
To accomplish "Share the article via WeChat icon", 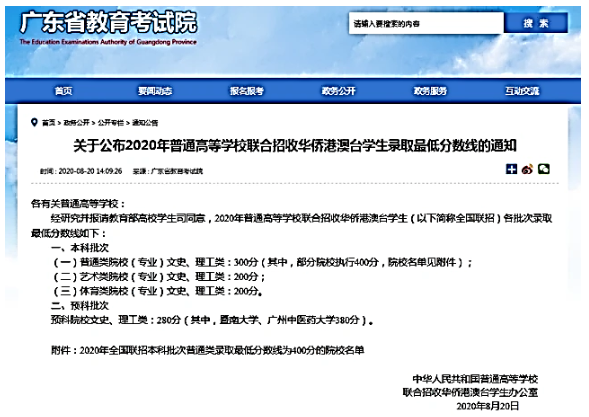I will (544, 169).
